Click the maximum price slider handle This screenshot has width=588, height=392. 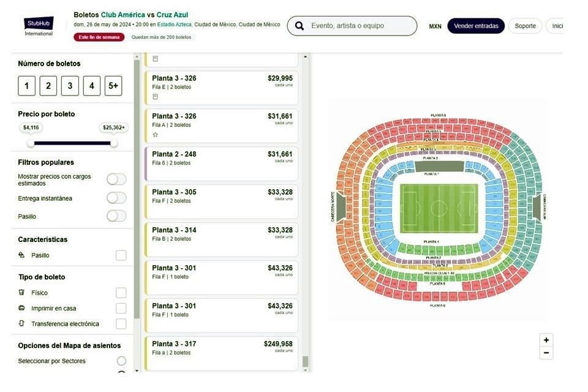click(x=114, y=143)
